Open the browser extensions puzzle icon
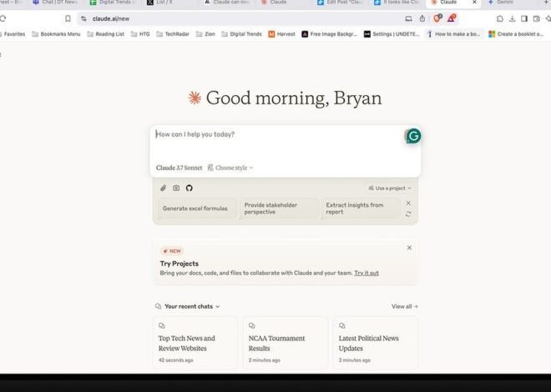This screenshot has width=551, height=392. point(500,18)
